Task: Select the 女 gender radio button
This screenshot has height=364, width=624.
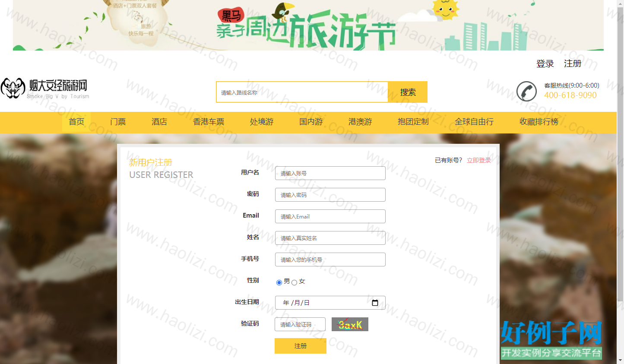Action: (294, 282)
